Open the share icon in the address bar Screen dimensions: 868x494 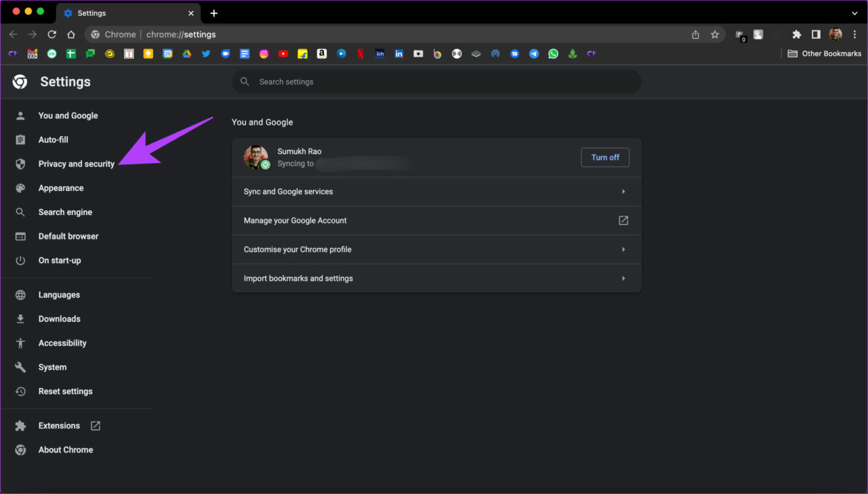point(695,34)
